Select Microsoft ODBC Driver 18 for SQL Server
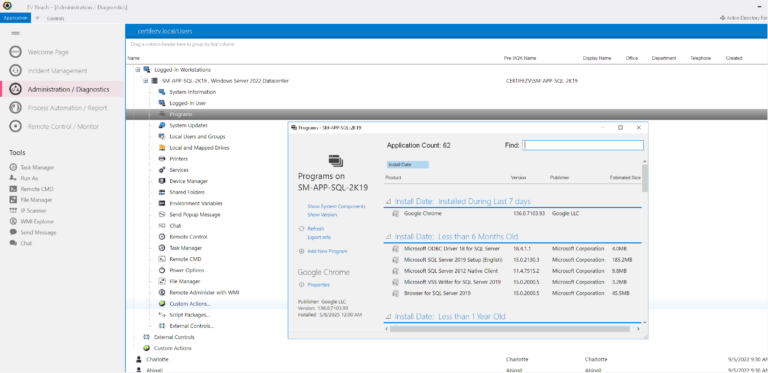The width and height of the screenshot is (768, 373). point(512,249)
